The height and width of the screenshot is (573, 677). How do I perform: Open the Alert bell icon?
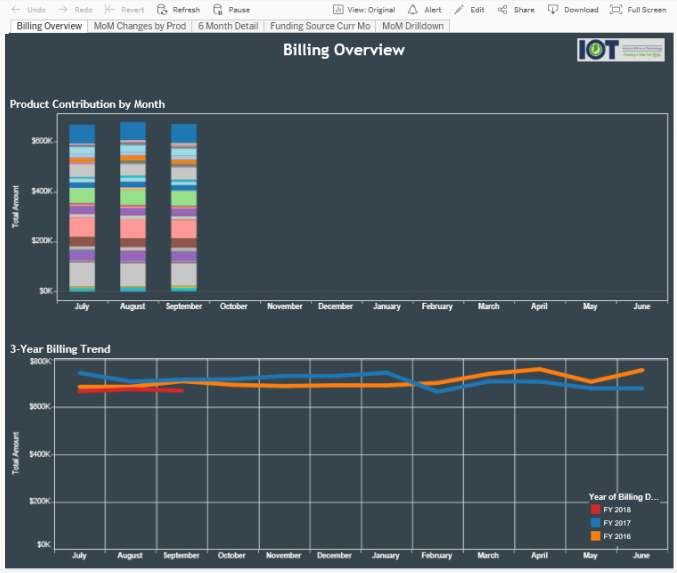pos(413,9)
